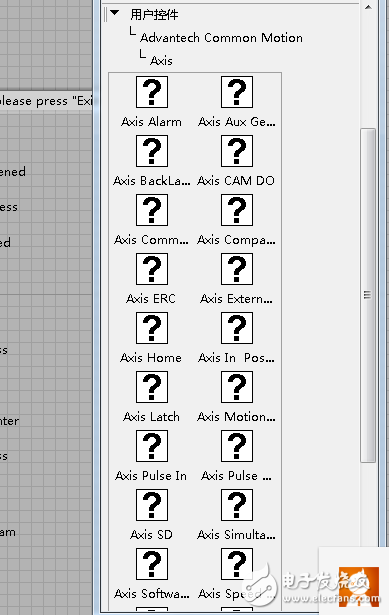
Task: Pick the Axis Aux Ge... palette item
Action: click(237, 92)
